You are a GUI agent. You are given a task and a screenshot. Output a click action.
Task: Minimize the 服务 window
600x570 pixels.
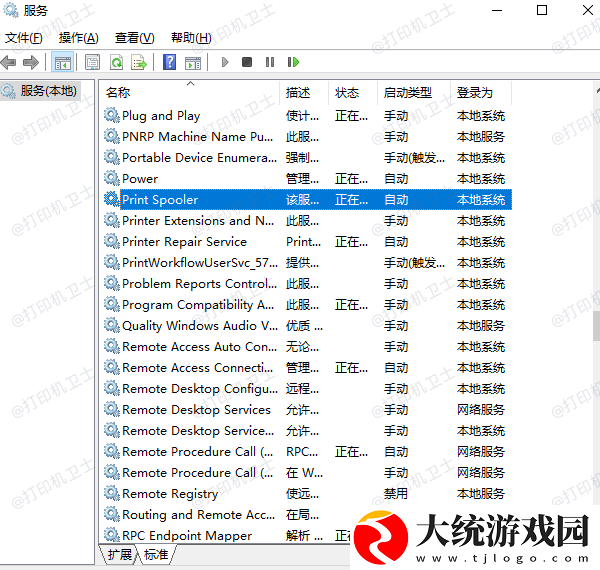[x=497, y=10]
